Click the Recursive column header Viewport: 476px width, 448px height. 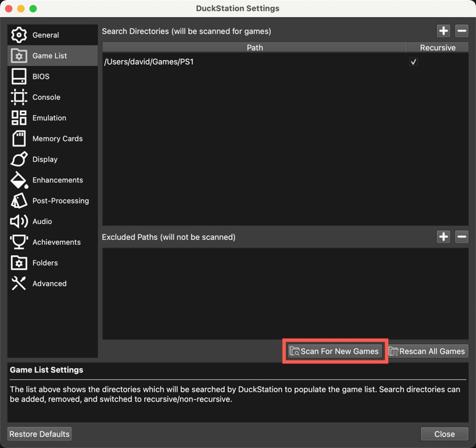[x=438, y=47]
